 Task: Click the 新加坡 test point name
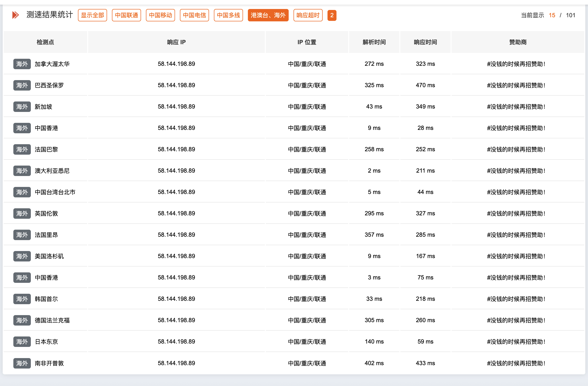43,107
